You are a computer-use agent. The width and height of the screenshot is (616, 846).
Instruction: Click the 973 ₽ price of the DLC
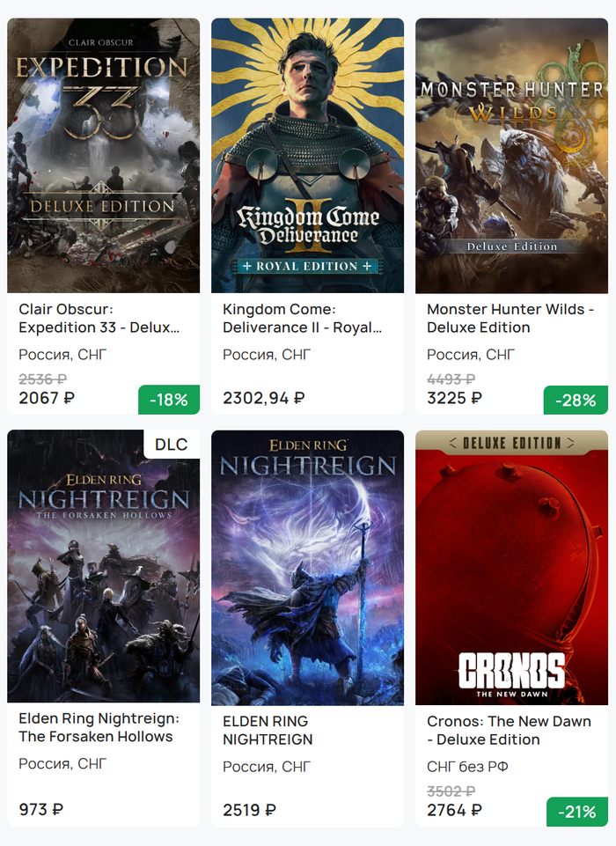[x=41, y=809]
